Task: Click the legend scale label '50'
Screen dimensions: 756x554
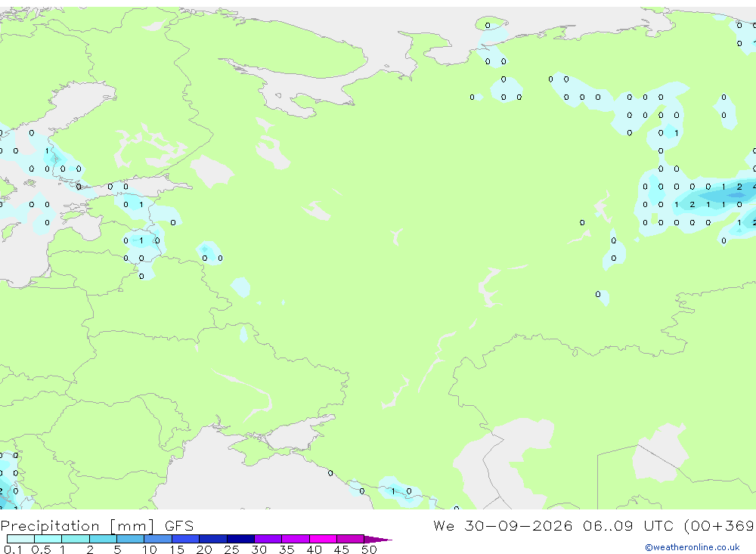Action: pos(369,549)
